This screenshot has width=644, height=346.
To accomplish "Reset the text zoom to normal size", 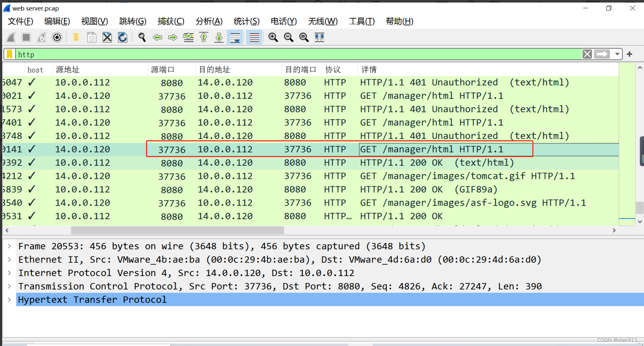I will 304,37.
